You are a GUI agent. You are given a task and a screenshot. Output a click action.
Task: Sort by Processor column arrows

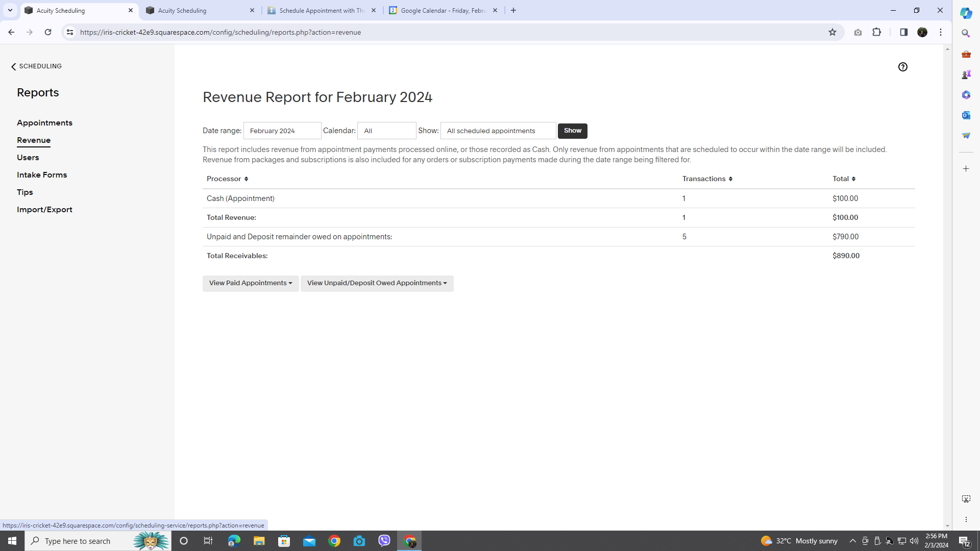tap(246, 179)
